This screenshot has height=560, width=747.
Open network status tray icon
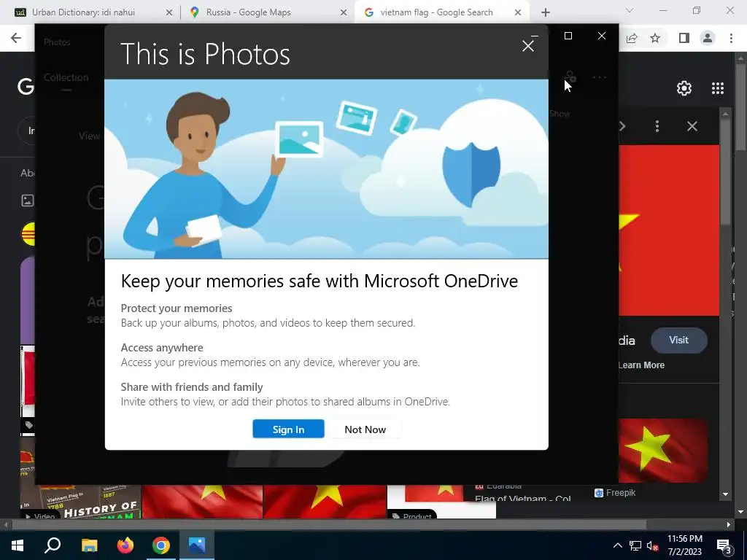[x=635, y=545]
